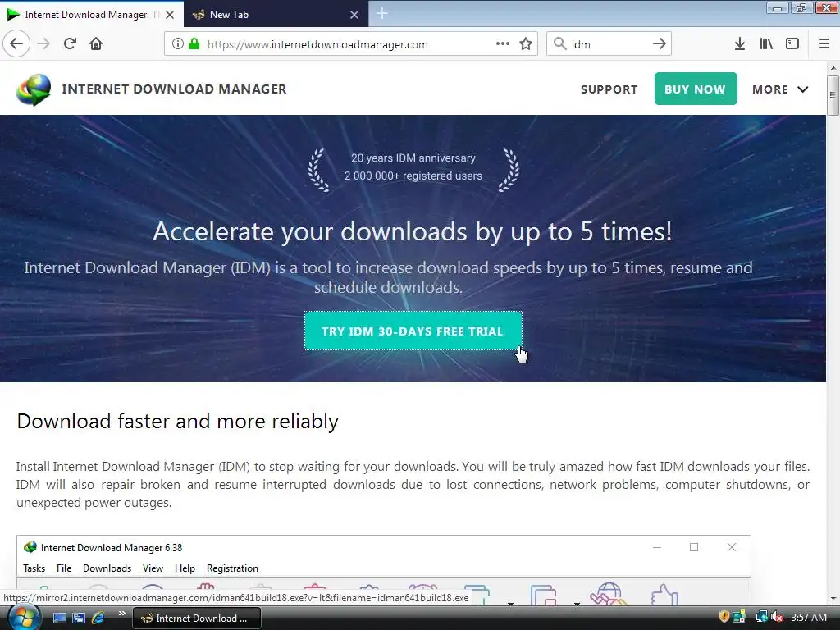840x630 pixels.
Task: Click inside the idm search box
Action: coord(609,44)
